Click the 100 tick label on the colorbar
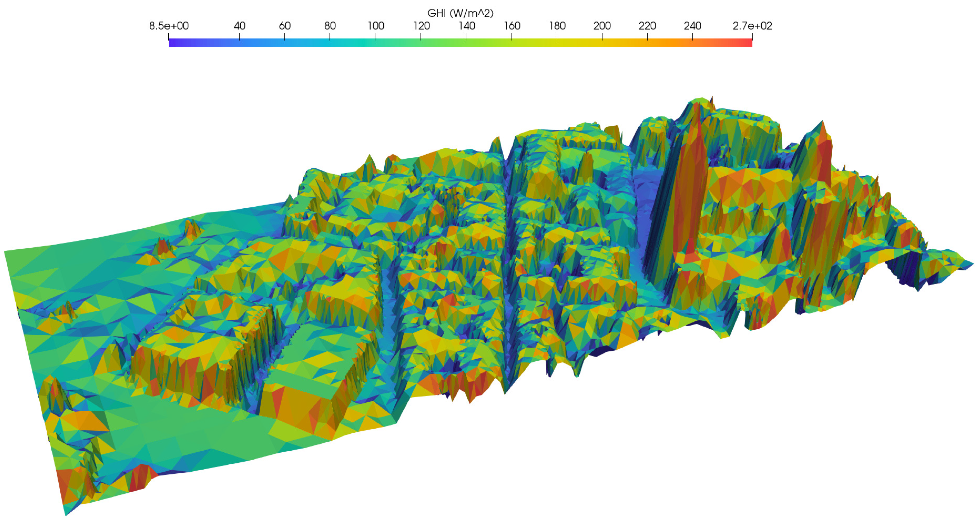 [376, 26]
